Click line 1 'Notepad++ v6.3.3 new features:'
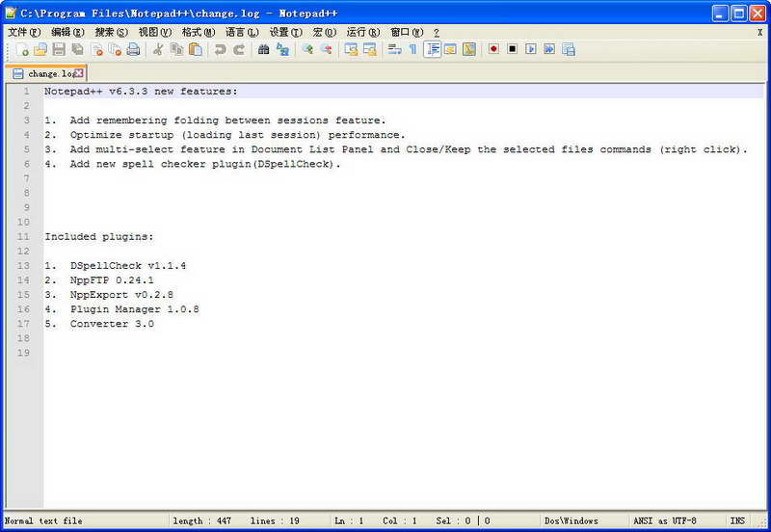The width and height of the screenshot is (771, 532). pyautogui.click(x=141, y=91)
